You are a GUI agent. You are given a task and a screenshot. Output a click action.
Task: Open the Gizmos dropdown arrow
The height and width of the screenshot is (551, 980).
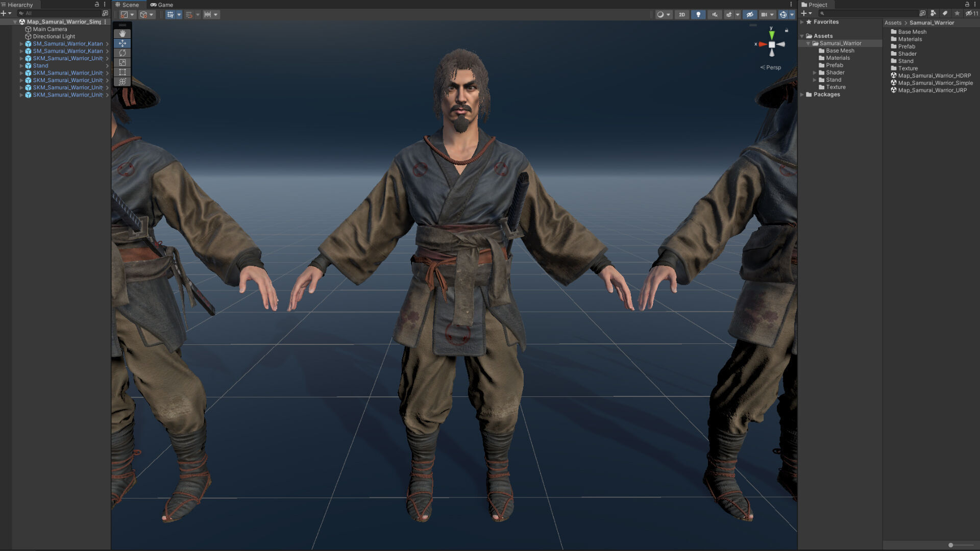click(x=792, y=15)
